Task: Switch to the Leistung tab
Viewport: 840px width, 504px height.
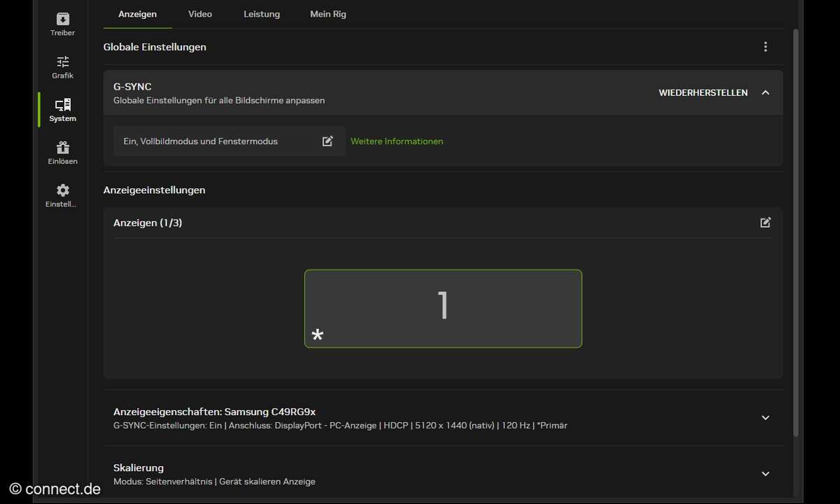Action: click(262, 14)
